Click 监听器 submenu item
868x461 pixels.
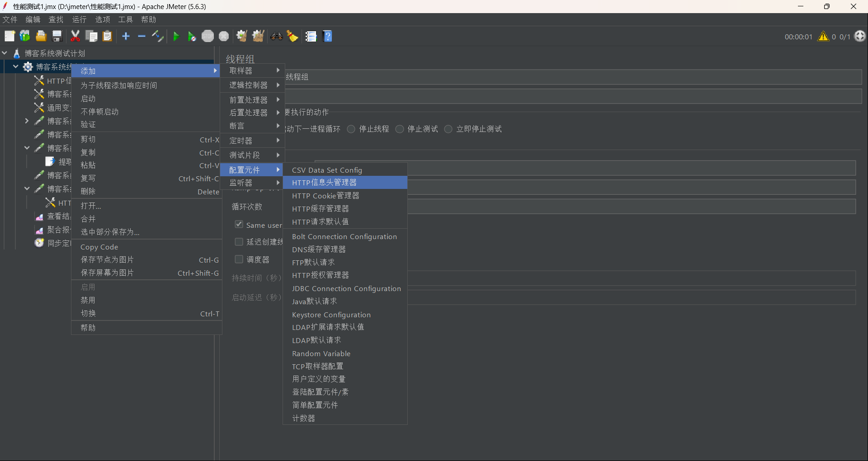pos(252,183)
